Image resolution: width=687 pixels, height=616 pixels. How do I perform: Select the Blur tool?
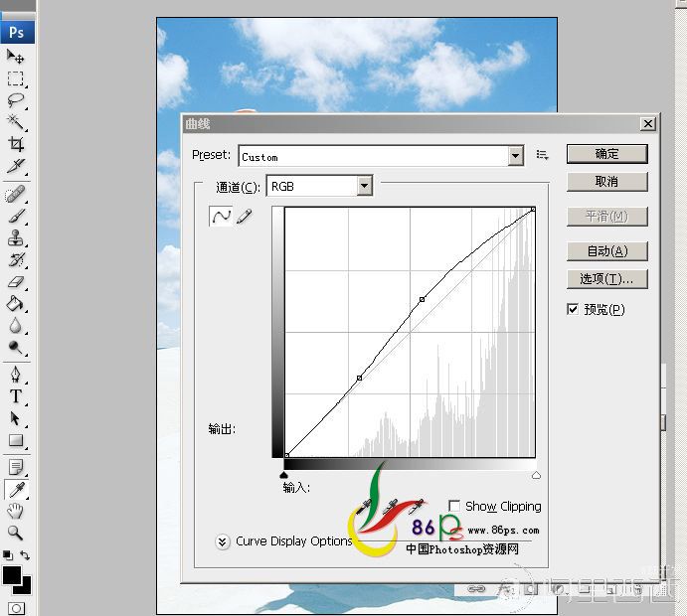(x=15, y=325)
